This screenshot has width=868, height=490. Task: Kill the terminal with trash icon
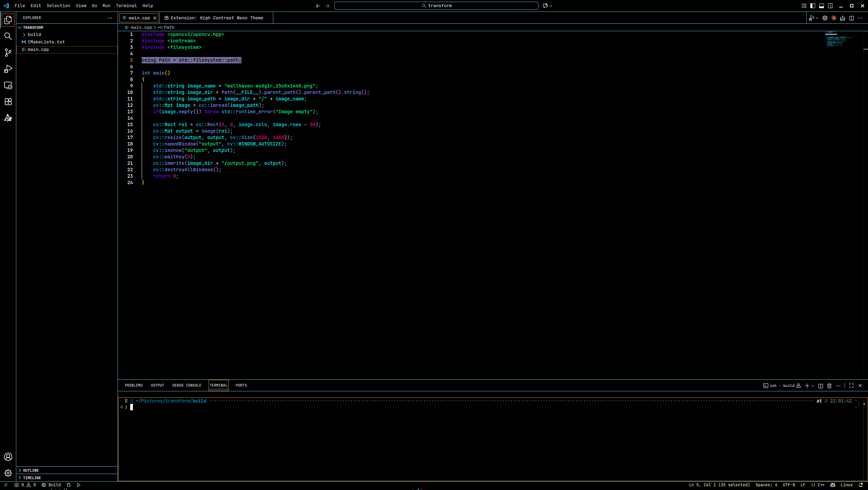[829, 386]
